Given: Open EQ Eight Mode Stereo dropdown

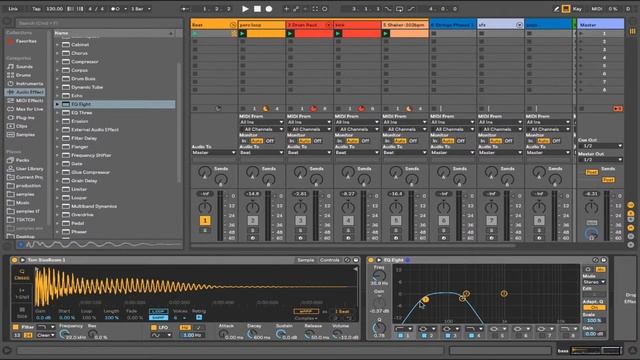Looking at the screenshot, I should click(x=594, y=282).
